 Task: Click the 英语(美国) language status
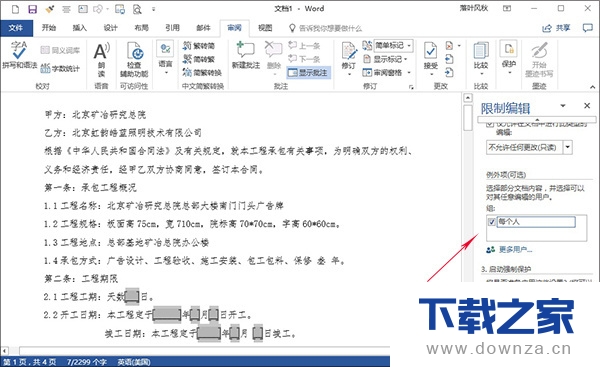click(x=134, y=362)
